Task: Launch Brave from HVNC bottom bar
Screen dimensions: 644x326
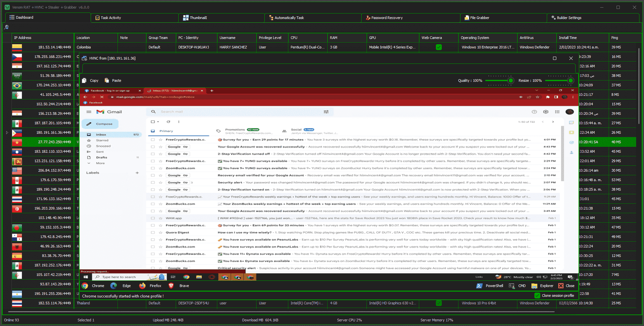Action: coord(178,286)
